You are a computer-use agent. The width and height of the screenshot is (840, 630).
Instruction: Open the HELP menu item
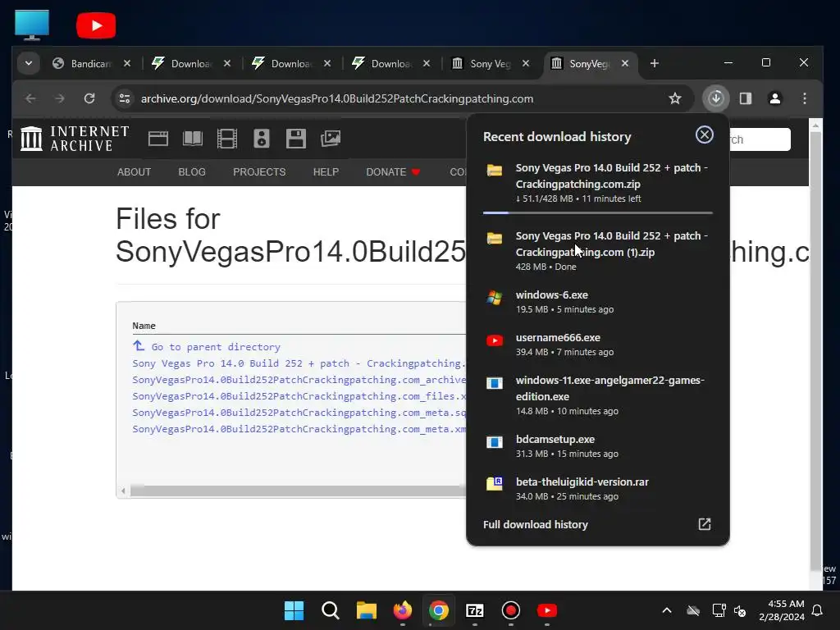(x=326, y=172)
